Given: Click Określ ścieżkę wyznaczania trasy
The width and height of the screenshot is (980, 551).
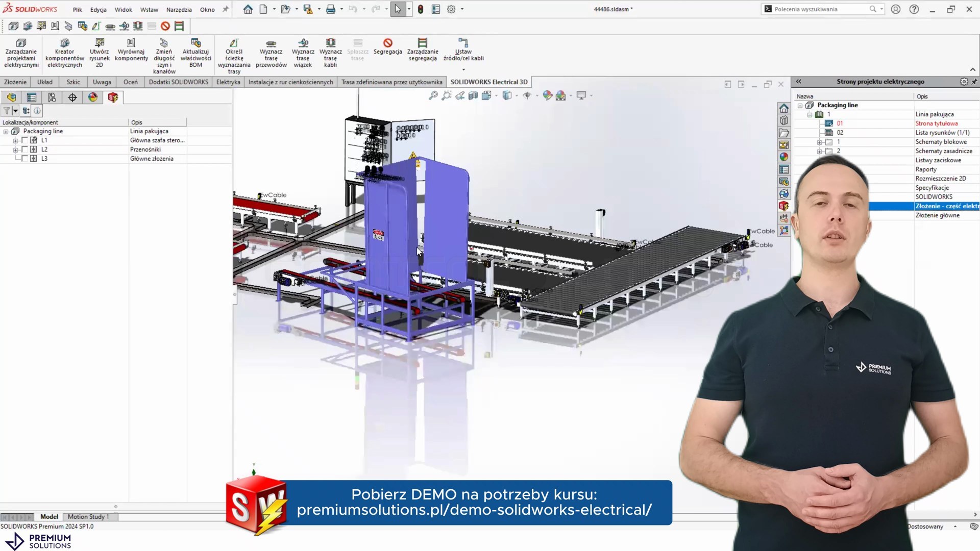Looking at the screenshot, I should click(234, 56).
